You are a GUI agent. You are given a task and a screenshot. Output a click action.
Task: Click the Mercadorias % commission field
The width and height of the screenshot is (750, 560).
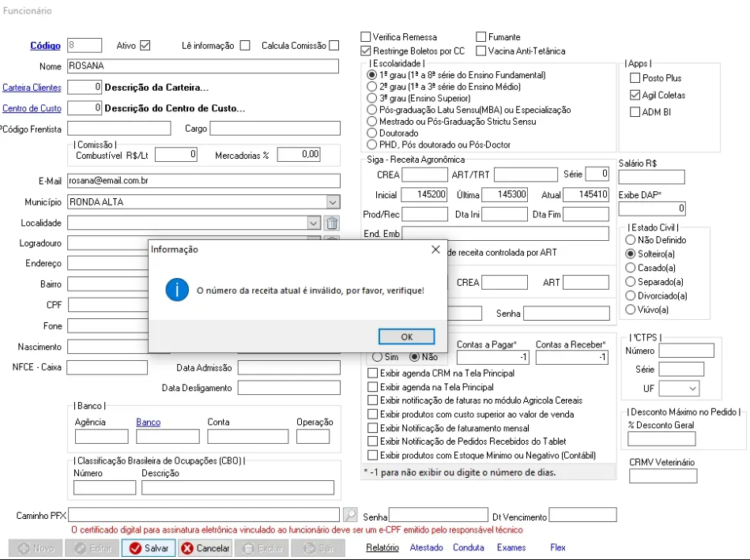coord(299,155)
